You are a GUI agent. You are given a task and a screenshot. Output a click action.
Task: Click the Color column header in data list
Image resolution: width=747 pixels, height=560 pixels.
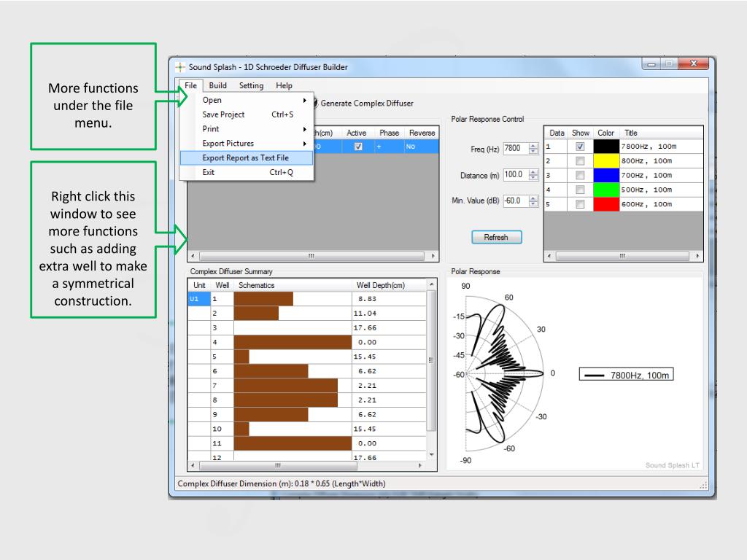coord(606,133)
